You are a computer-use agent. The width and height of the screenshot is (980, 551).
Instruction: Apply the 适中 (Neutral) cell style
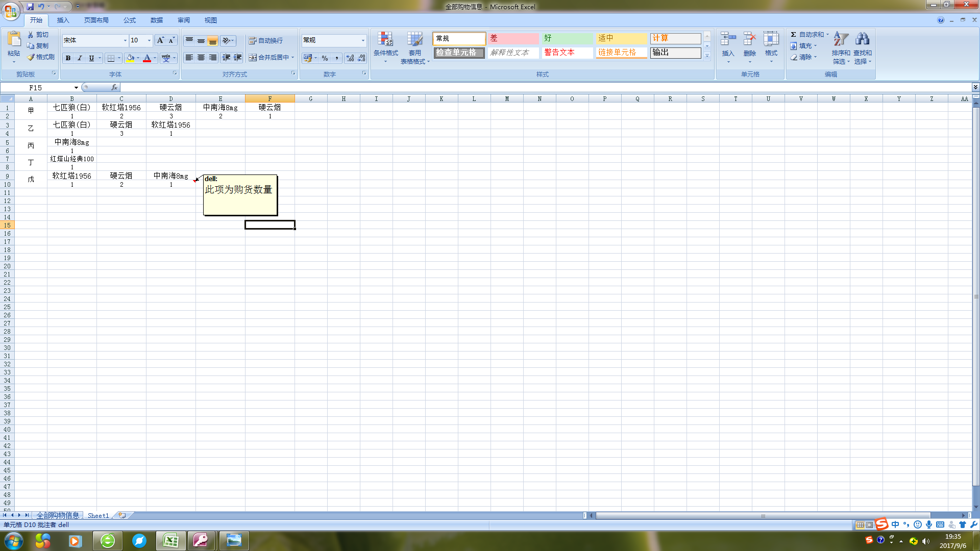(622, 39)
